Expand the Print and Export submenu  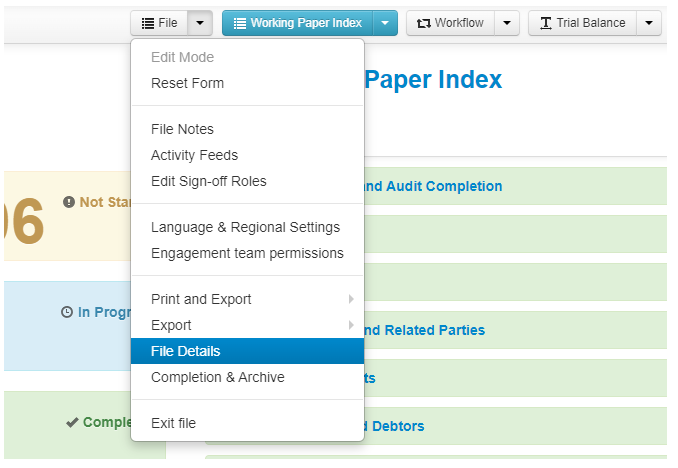(201, 299)
